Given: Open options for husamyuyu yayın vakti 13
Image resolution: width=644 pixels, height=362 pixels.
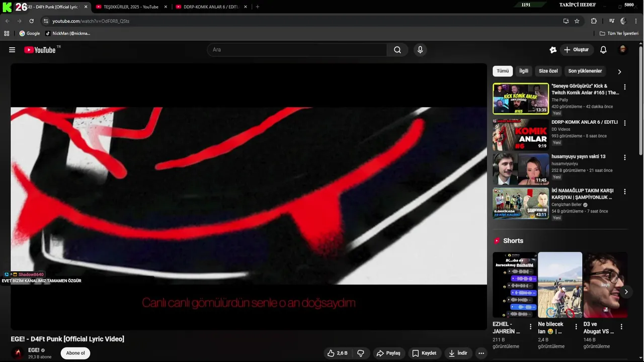Looking at the screenshot, I should pos(625,157).
